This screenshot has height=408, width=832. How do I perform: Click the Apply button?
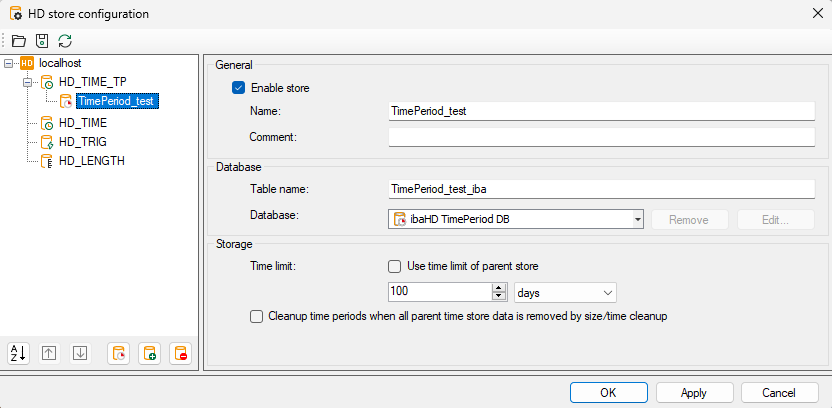(x=694, y=393)
